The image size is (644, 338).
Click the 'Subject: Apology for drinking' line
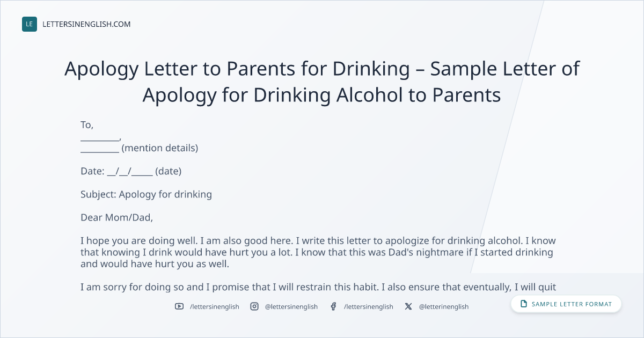146,194
